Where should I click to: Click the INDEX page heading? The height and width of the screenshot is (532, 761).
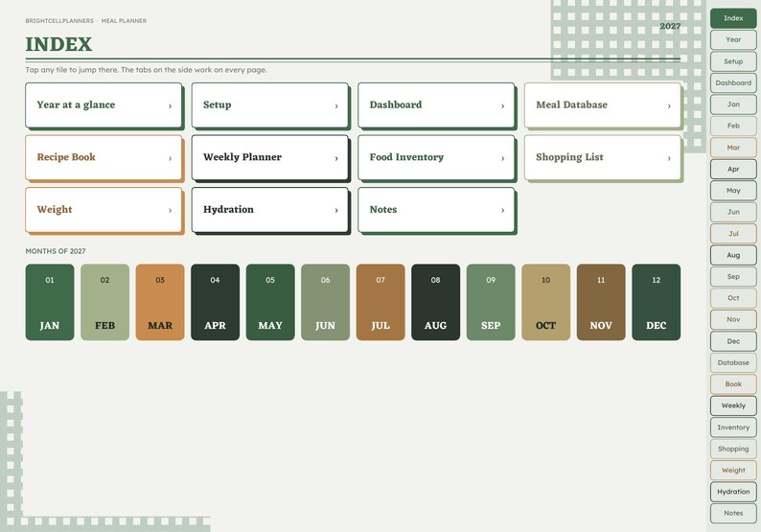point(58,44)
